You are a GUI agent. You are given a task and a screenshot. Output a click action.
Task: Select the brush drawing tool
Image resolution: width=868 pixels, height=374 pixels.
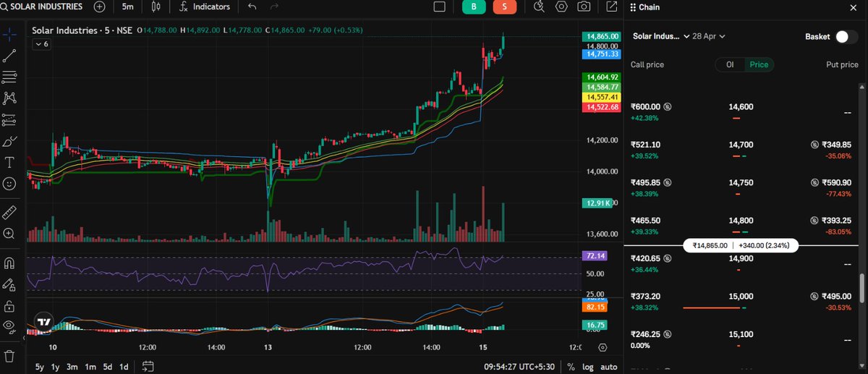coord(9,141)
